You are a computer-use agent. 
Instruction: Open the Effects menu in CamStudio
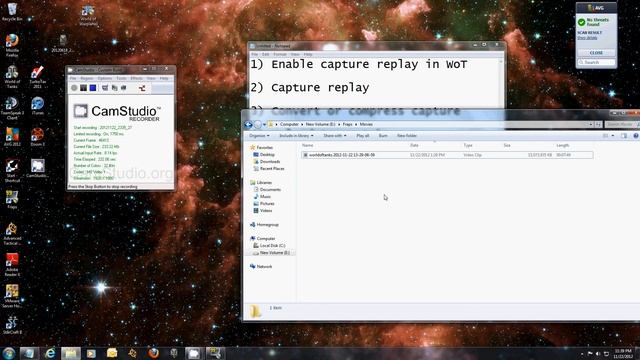pos(136,78)
